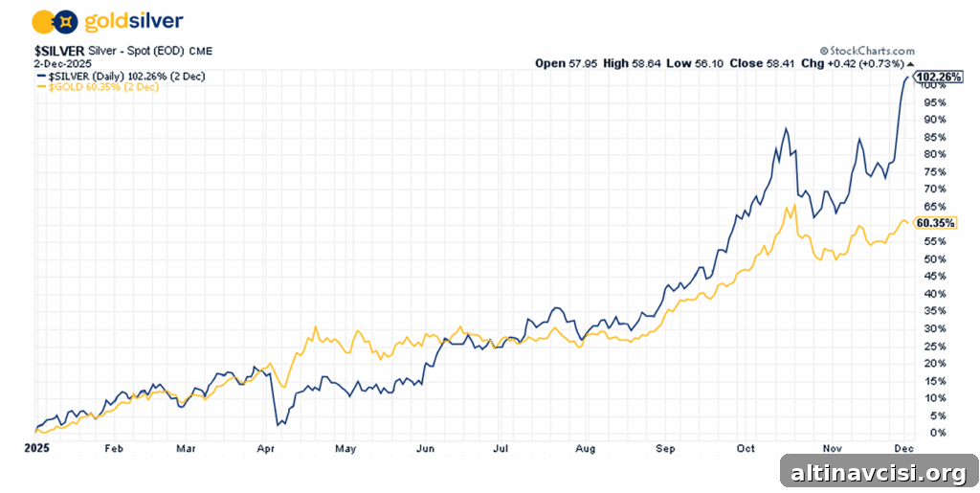The height and width of the screenshot is (493, 980).
Task: Click the Sep x-axis month label
Action: click(667, 449)
